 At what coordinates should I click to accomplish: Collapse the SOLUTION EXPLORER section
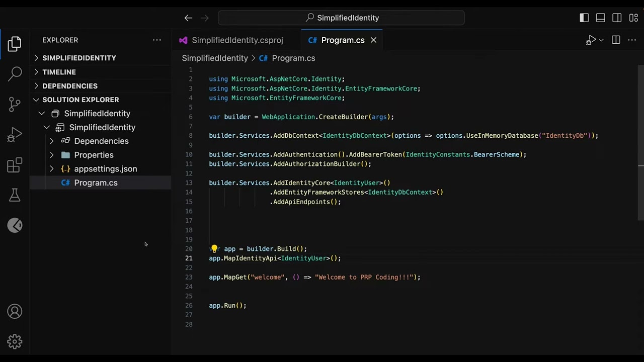coord(101,100)
